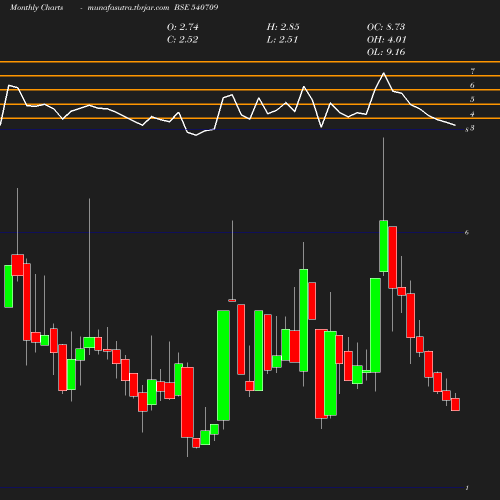The width and height of the screenshot is (500, 500).
Task: Click the last red candle on the right
Action: pos(455,404)
